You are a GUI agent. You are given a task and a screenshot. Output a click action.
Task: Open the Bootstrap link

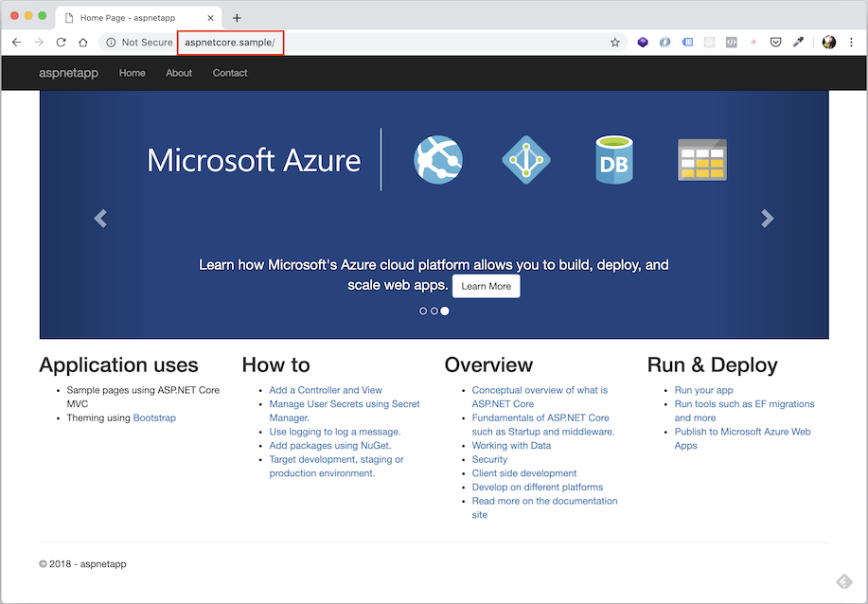click(154, 418)
